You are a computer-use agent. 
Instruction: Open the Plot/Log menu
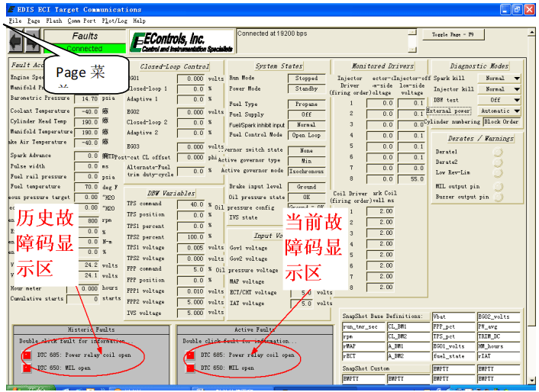pyautogui.click(x=115, y=21)
